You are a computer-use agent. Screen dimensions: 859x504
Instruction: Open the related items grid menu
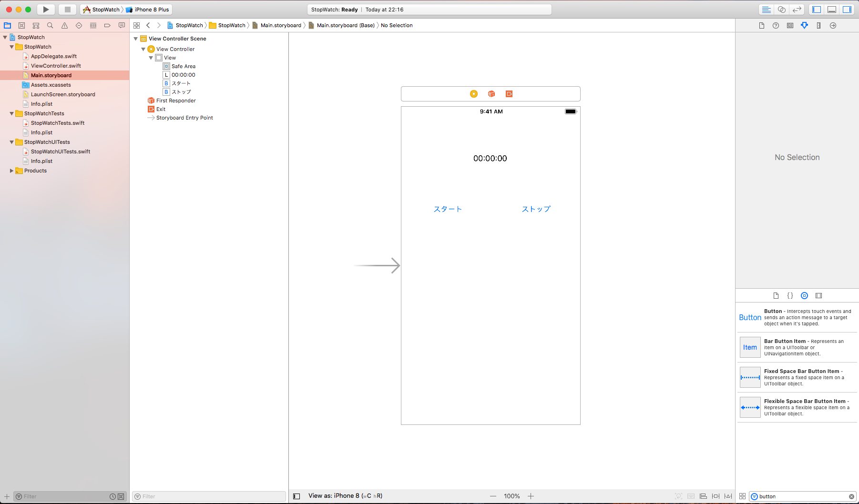tap(137, 25)
